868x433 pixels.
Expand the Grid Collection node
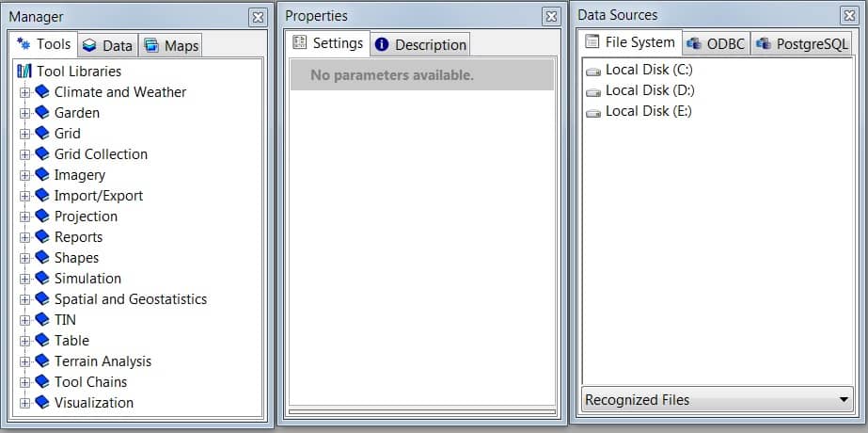click(24, 154)
